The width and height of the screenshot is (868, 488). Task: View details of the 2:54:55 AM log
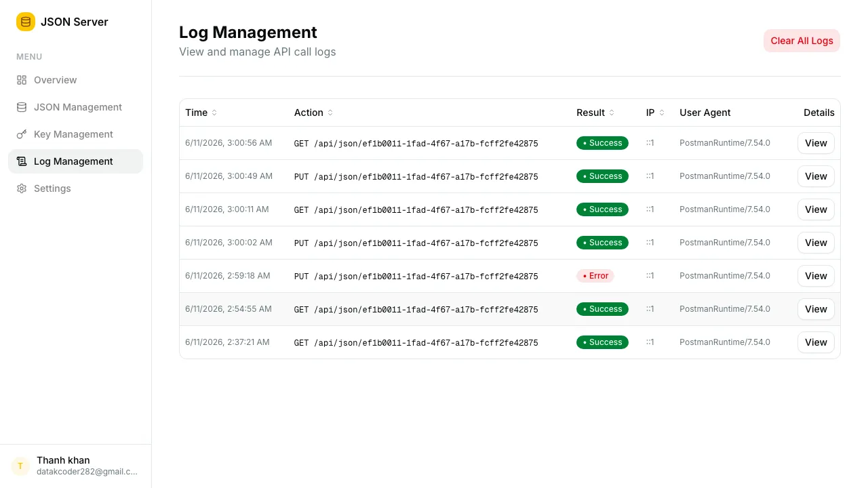coord(816,309)
